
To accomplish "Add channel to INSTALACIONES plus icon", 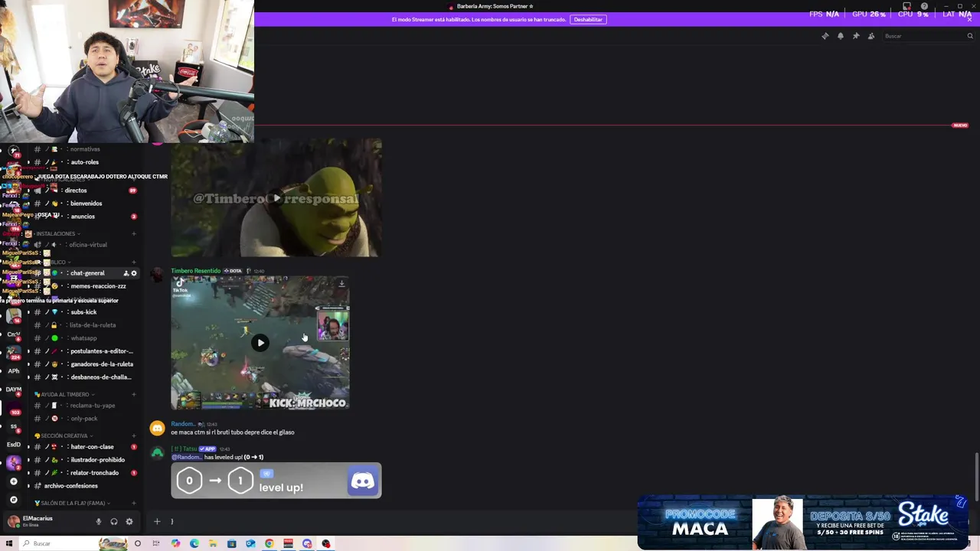I will (x=134, y=233).
